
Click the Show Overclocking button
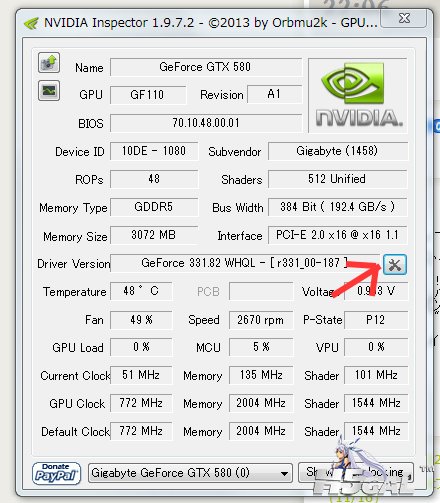coord(356,473)
